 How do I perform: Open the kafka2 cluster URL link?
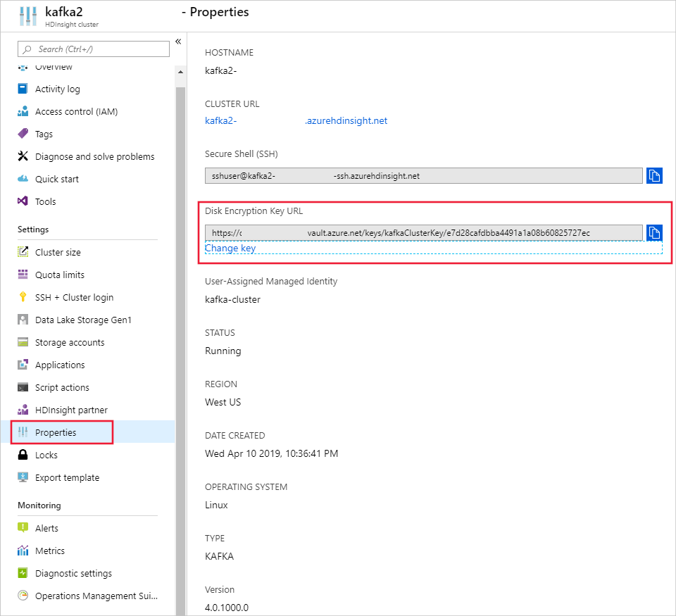[x=296, y=120]
